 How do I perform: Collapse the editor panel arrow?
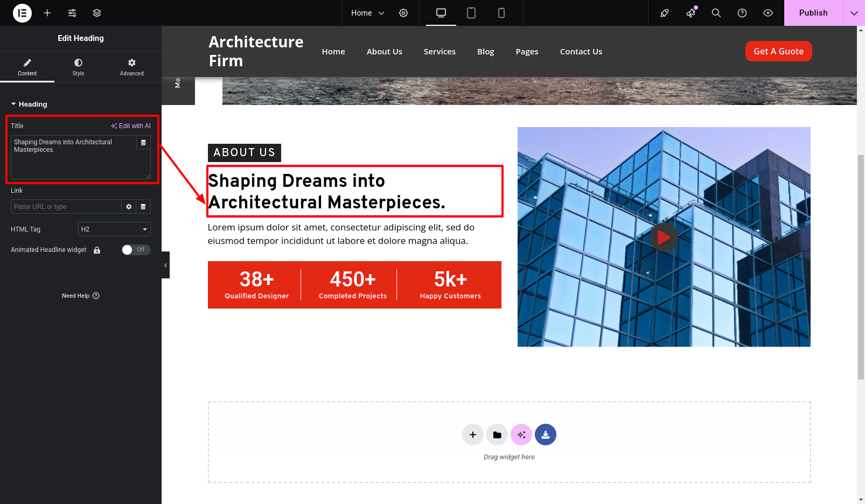click(x=165, y=265)
